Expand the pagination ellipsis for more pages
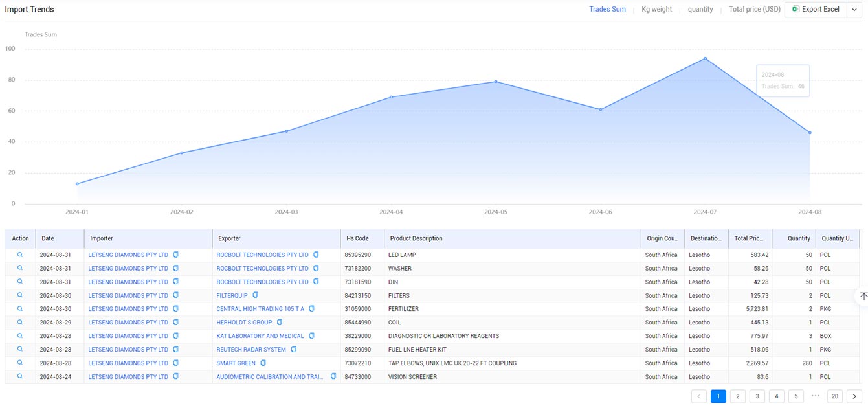Image resolution: width=868 pixels, height=408 pixels. pyautogui.click(x=816, y=396)
